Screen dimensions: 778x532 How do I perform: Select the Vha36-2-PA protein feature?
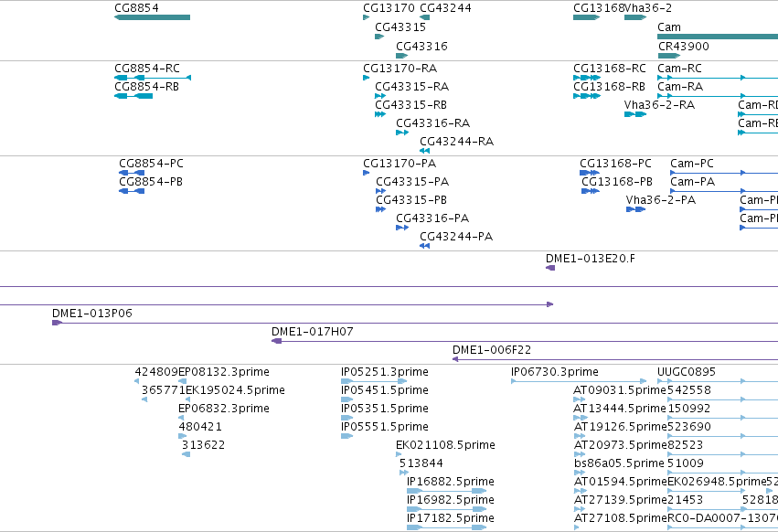[635, 209]
